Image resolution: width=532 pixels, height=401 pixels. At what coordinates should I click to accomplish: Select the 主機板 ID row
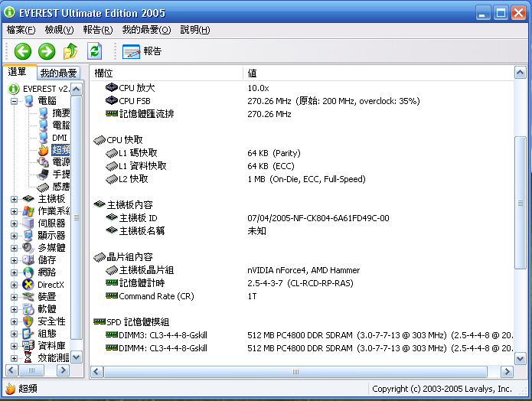[302, 218]
